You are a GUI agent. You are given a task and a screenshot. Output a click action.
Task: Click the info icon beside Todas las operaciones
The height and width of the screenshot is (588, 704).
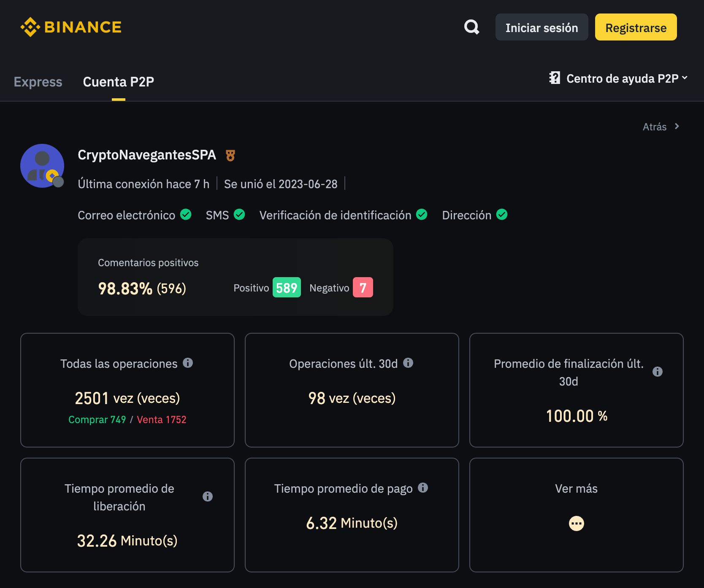pyautogui.click(x=188, y=363)
